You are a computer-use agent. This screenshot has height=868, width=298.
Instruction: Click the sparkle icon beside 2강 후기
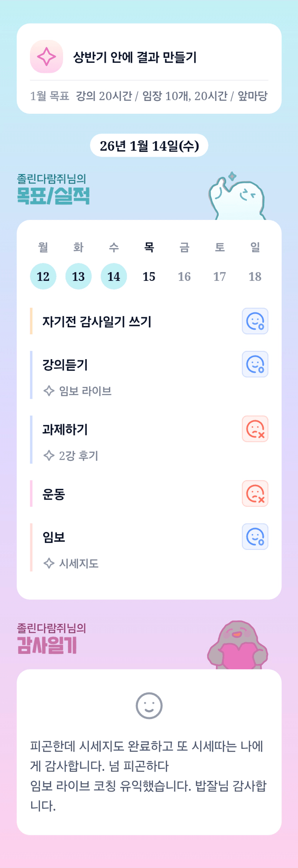(49, 455)
